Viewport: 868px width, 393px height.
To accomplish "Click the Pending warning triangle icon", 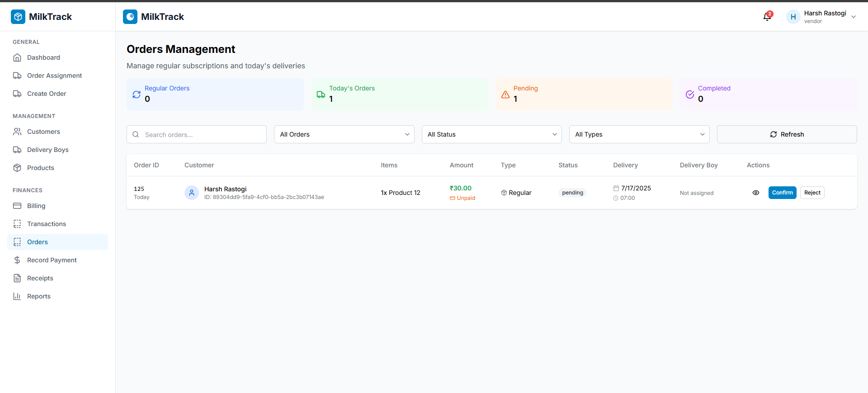I will (x=505, y=95).
